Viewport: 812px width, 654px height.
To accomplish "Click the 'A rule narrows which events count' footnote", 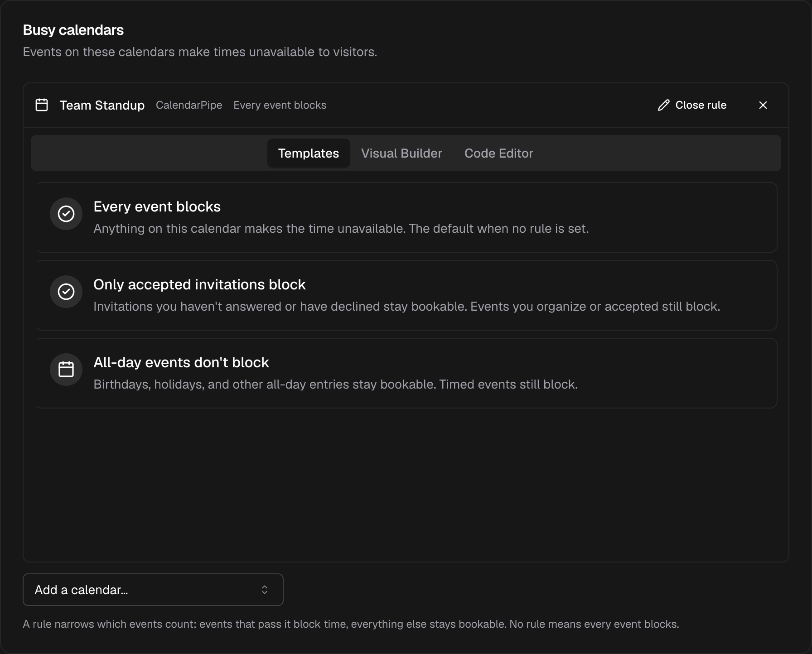I will 351,624.
